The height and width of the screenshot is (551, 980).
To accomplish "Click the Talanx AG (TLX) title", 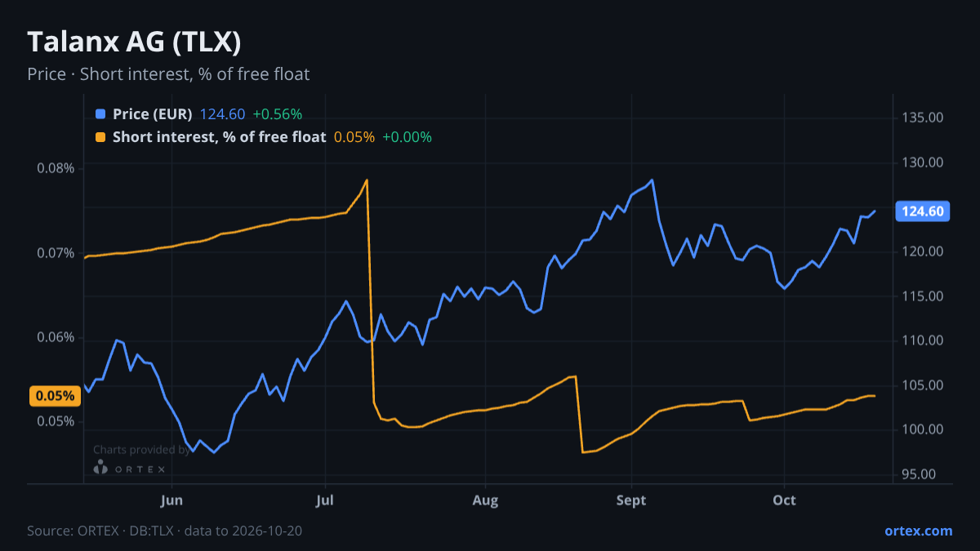I will pyautogui.click(x=134, y=42).
